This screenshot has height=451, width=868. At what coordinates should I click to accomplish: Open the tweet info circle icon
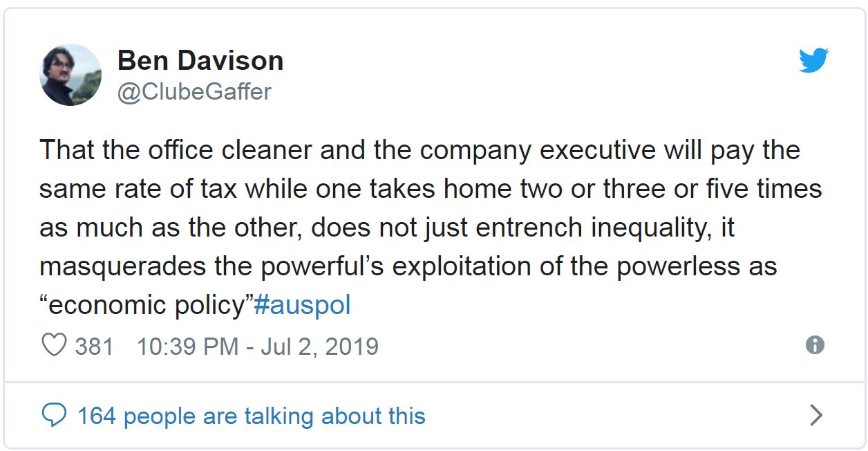point(815,345)
